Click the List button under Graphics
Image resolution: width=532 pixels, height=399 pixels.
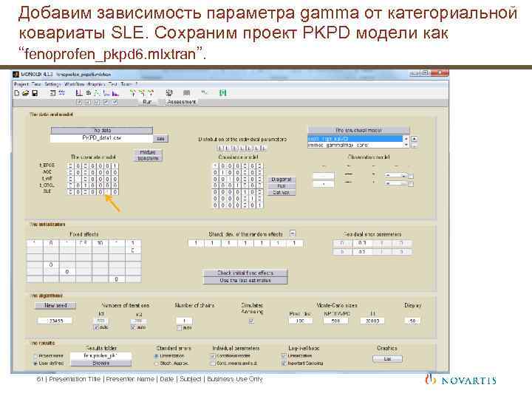[387, 358]
